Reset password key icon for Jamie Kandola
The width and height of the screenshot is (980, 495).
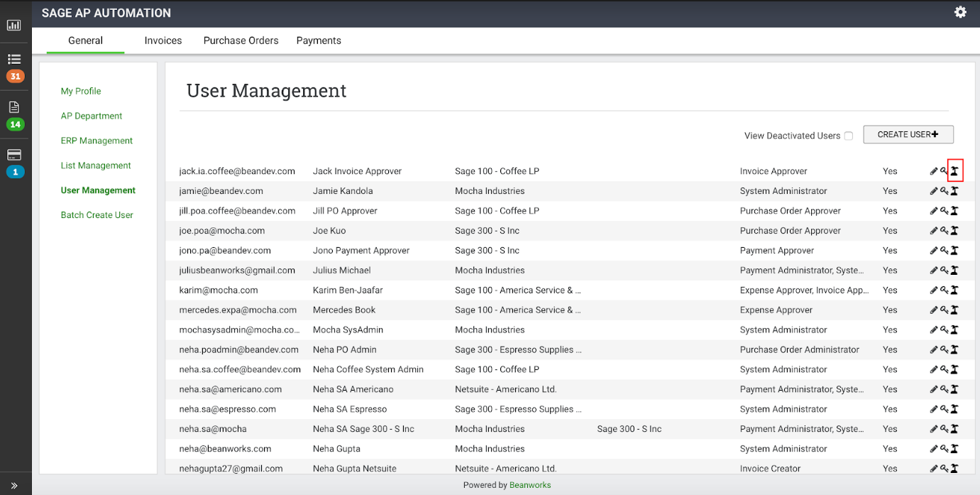pos(945,191)
